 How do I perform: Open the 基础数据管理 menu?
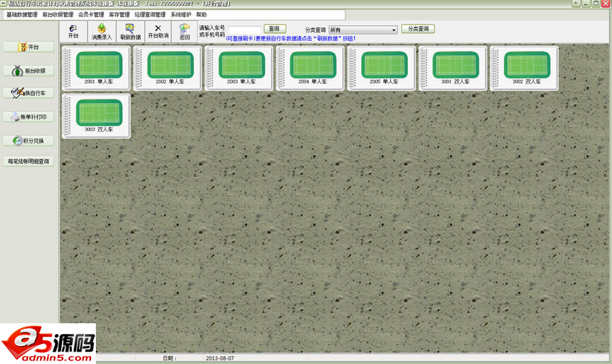(x=22, y=14)
